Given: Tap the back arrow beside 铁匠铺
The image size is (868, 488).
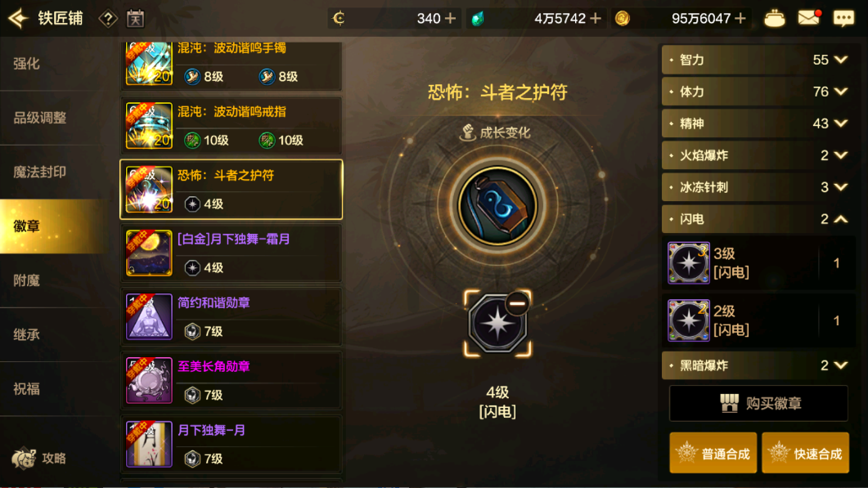Looking at the screenshot, I should click(x=18, y=18).
